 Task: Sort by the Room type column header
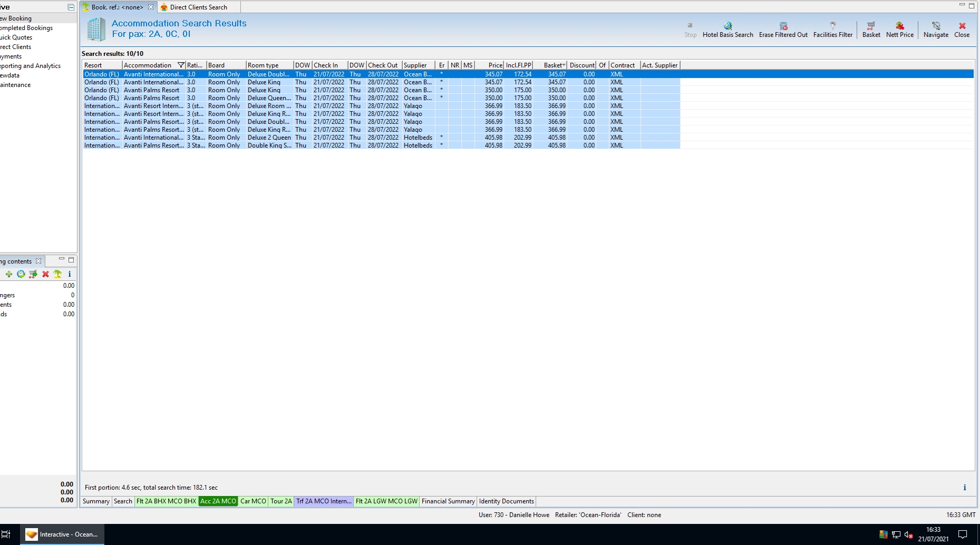[x=270, y=65]
